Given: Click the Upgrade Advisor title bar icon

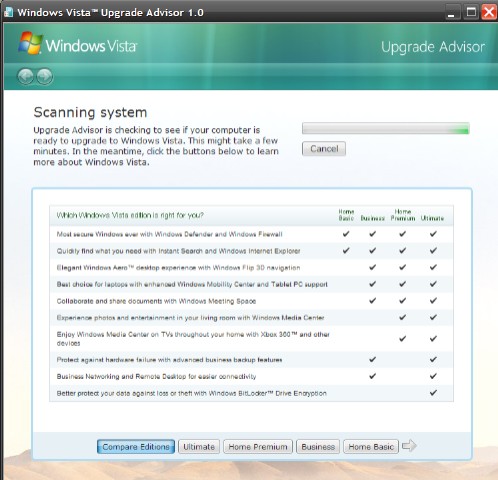Looking at the screenshot, I should point(8,12).
